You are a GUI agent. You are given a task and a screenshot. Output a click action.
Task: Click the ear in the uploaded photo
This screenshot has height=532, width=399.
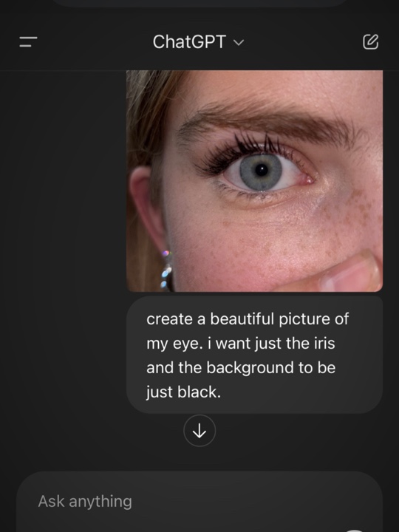148,217
